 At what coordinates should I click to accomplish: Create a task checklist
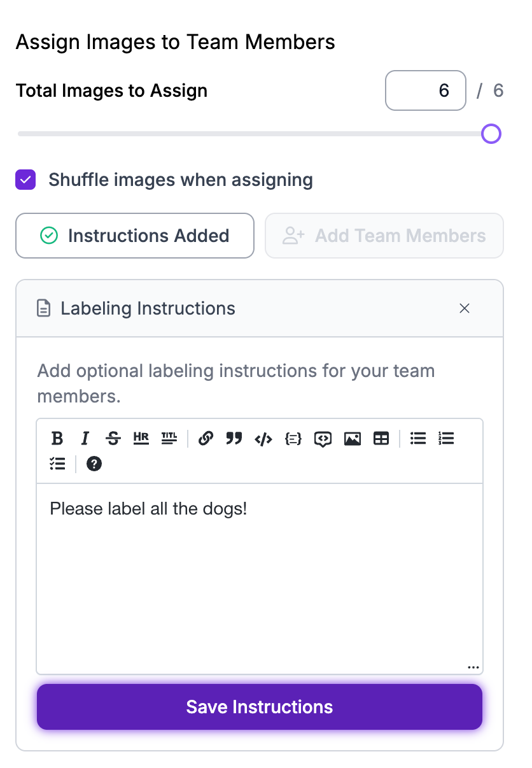[57, 464]
